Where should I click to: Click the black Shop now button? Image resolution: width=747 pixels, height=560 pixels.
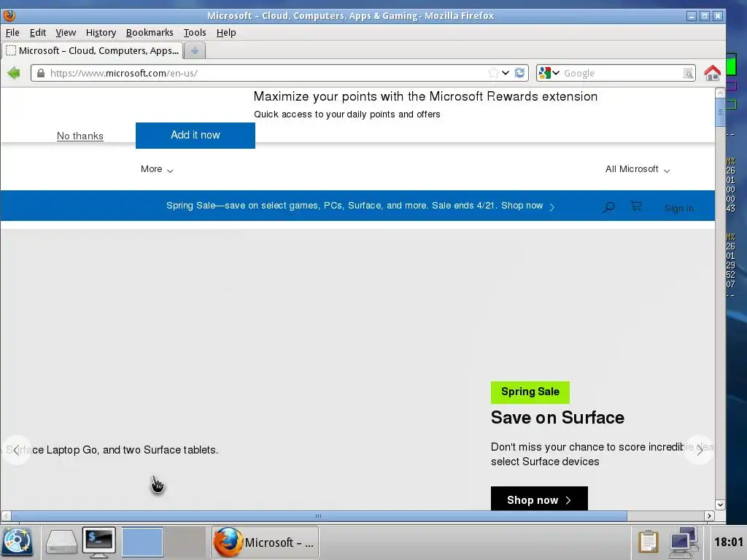pyautogui.click(x=539, y=499)
